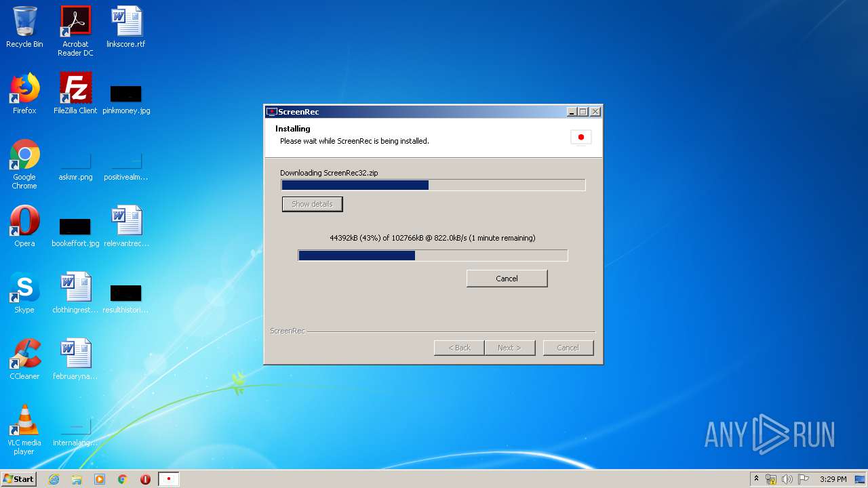Select the clothingrest... Word document
868x488 pixels.
tap(75, 293)
